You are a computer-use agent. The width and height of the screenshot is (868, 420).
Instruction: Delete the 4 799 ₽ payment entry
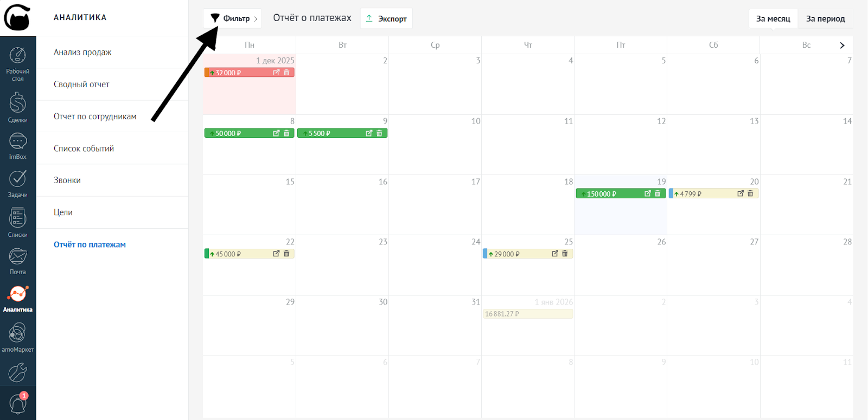pos(750,193)
